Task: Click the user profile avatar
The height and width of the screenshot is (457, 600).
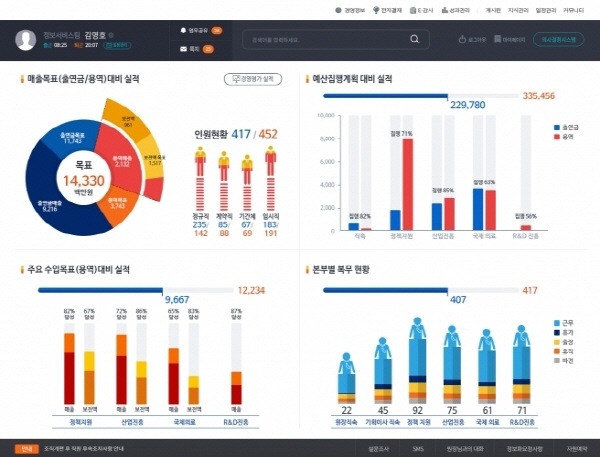Action: point(26,40)
